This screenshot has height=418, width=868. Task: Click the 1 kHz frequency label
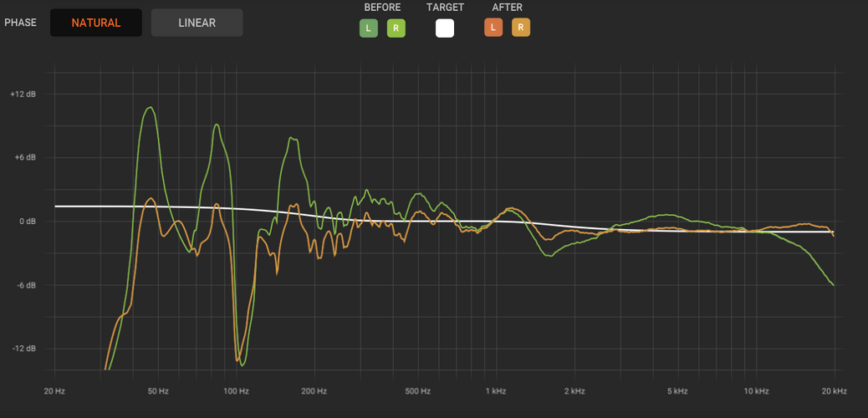click(495, 391)
